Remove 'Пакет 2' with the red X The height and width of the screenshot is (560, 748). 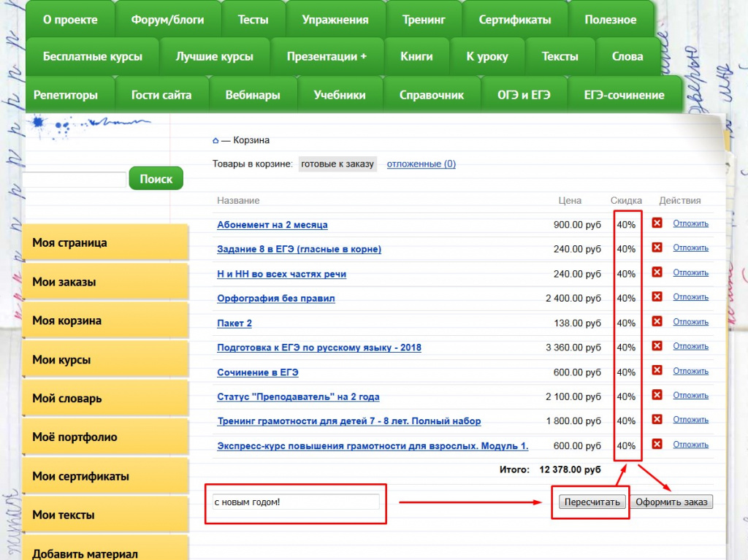pos(657,322)
